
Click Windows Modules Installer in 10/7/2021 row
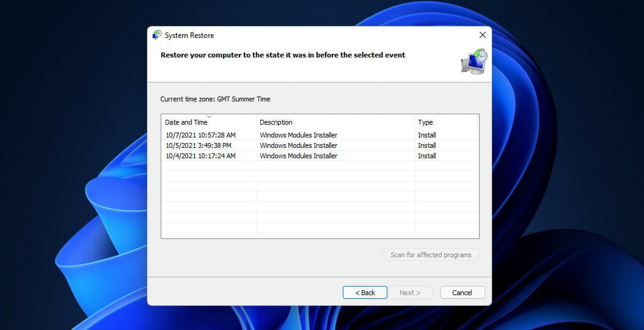[299, 135]
